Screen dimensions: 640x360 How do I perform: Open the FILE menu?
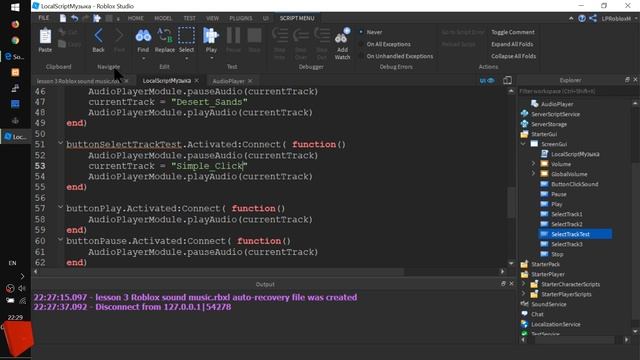[x=43, y=18]
